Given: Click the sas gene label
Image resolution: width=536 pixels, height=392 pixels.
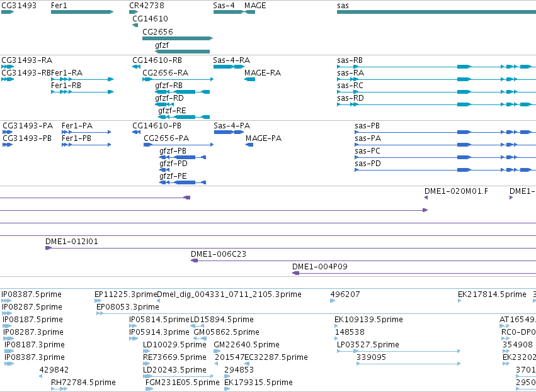Looking at the screenshot, I should (343, 6).
